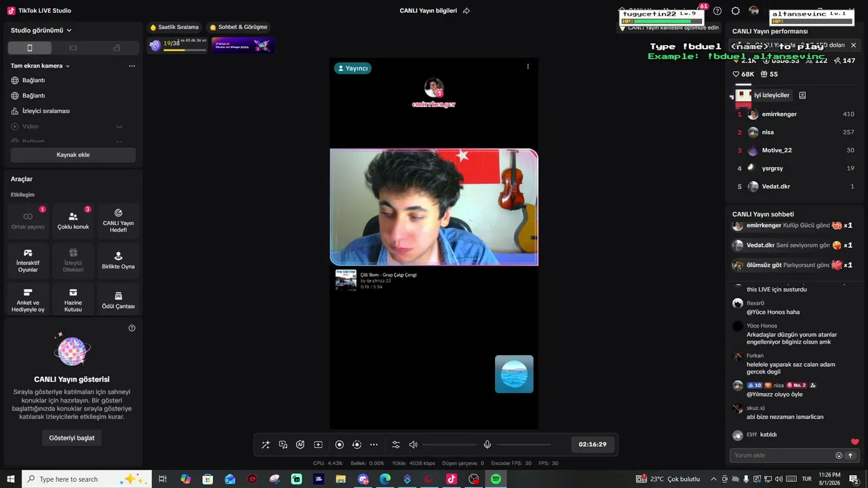Open the Birlikte Oyna tool
Viewport: 868px width, 488px height.
(x=118, y=261)
